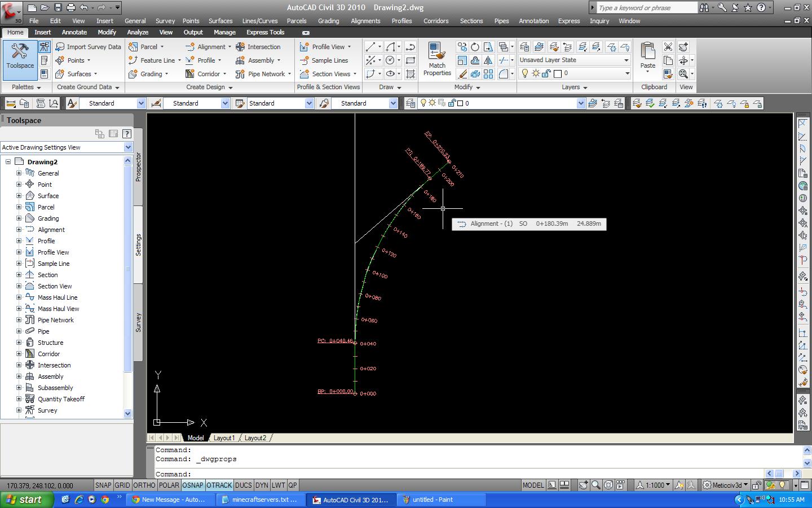Toggle GRID display in the status bar
The height and width of the screenshot is (508, 812).
click(122, 485)
